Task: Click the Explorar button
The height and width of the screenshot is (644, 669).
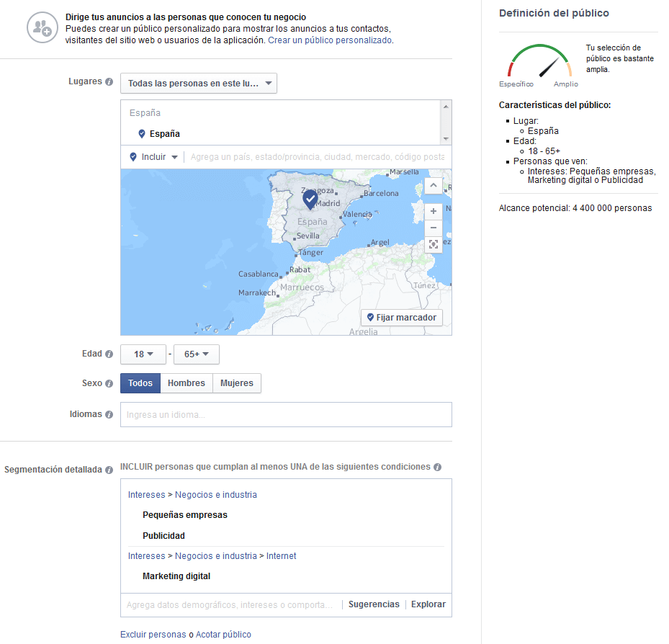Action: click(428, 604)
